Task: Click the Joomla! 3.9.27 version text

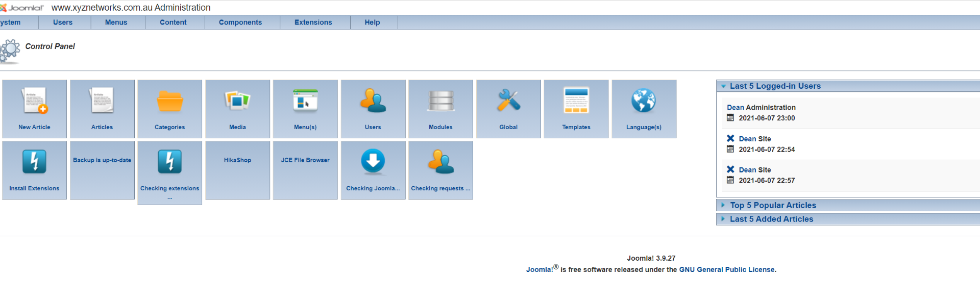Action: click(651, 258)
